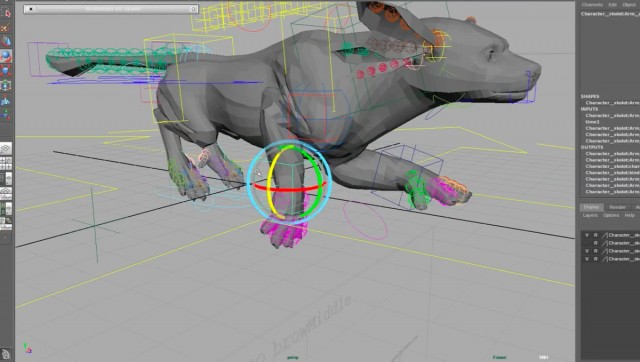640x362 pixels.
Task: Select the Lasso select tool
Action: click(x=6, y=13)
